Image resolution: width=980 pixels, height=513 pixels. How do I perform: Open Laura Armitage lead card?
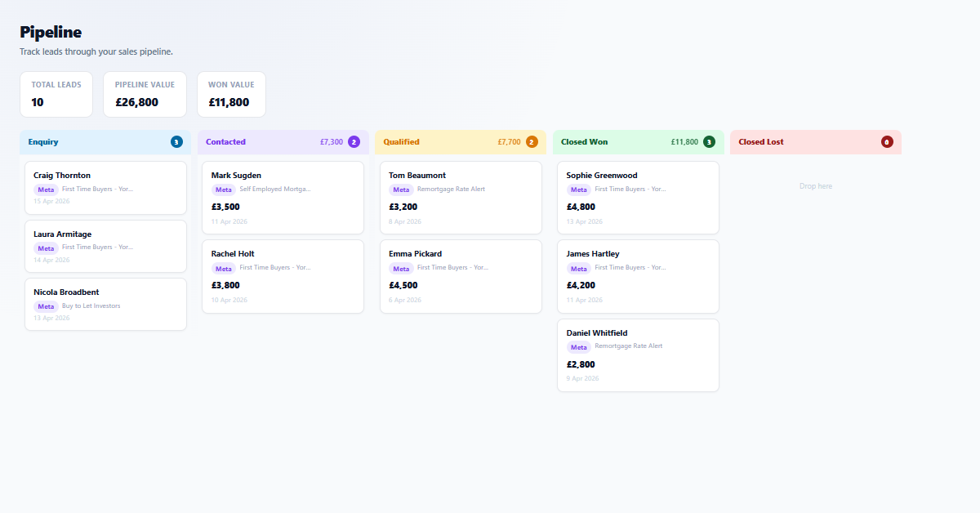coord(105,246)
